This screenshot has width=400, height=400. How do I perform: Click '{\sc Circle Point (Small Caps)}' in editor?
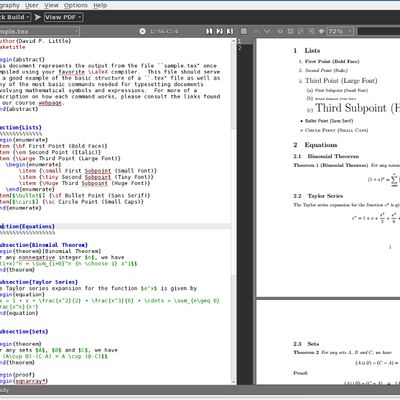[93, 202]
